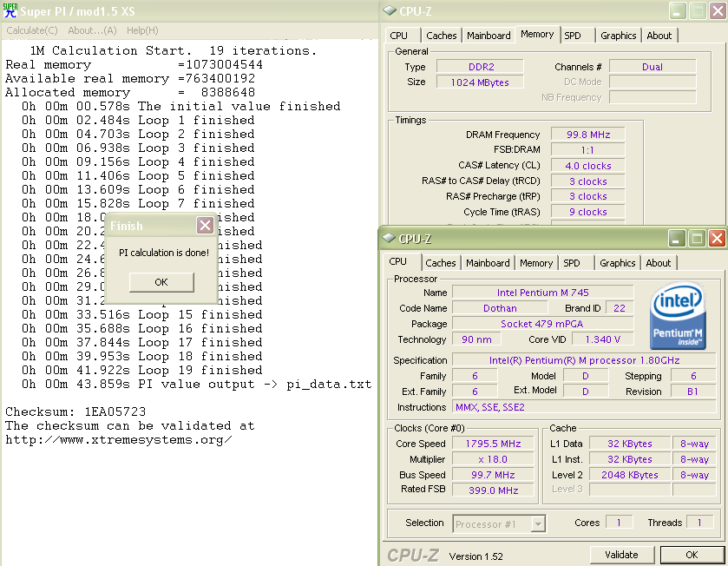Switch to Memory tab in front CPU-Z window

pos(535,263)
